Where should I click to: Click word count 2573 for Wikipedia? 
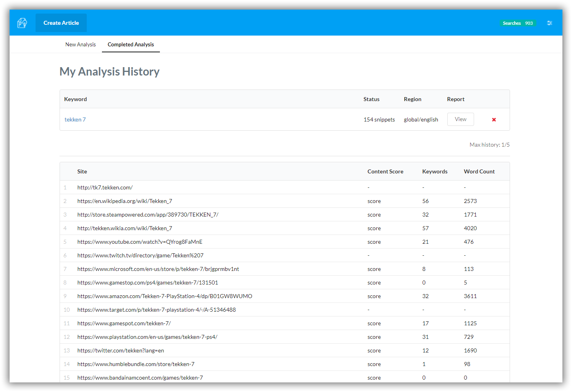point(470,201)
